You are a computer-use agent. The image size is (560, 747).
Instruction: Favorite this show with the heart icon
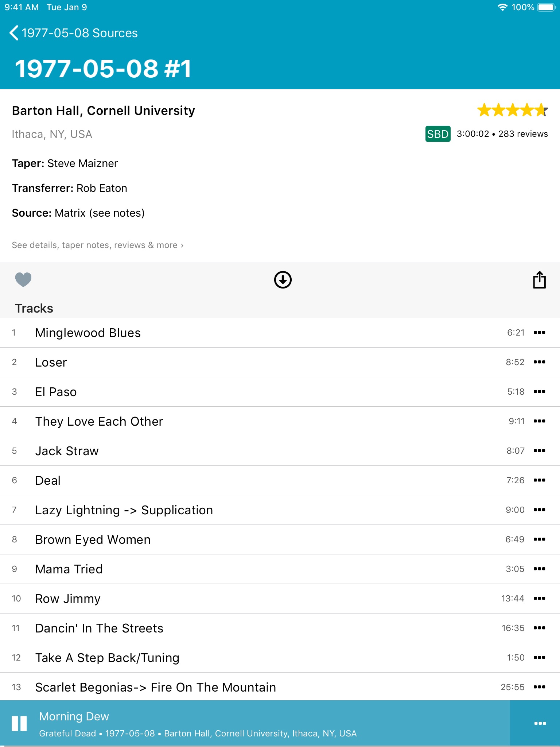[x=23, y=280]
